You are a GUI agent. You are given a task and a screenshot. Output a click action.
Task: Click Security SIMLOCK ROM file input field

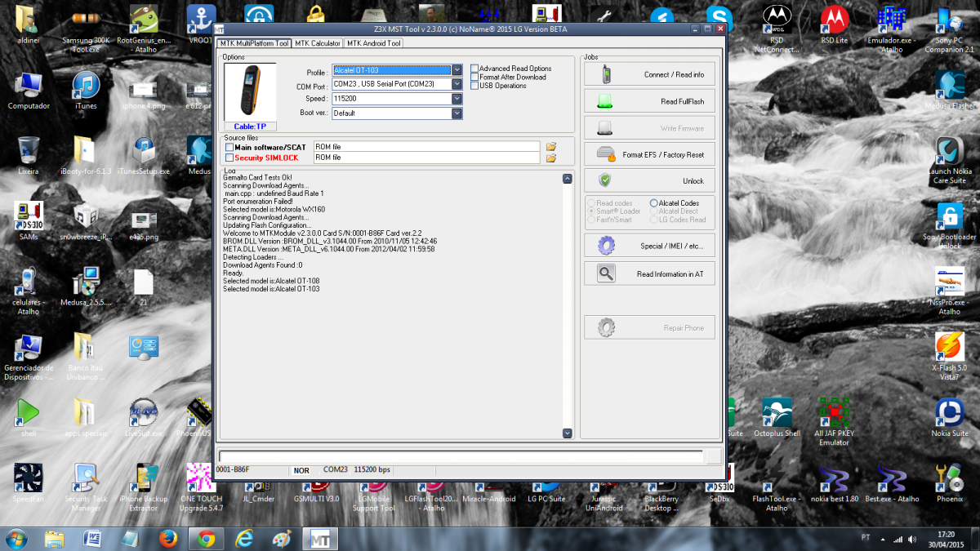427,158
